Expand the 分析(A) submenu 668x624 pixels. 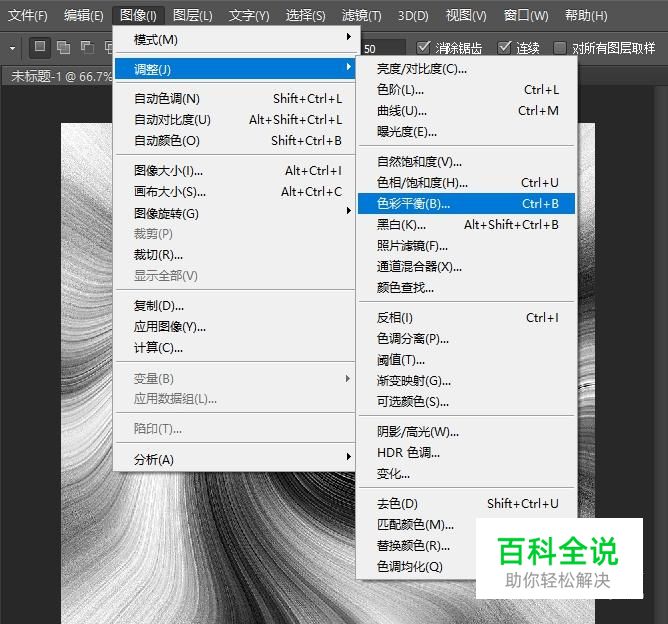click(x=235, y=460)
